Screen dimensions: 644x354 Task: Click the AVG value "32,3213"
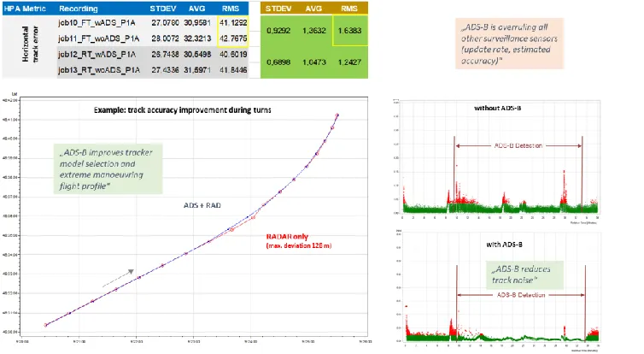(x=197, y=38)
